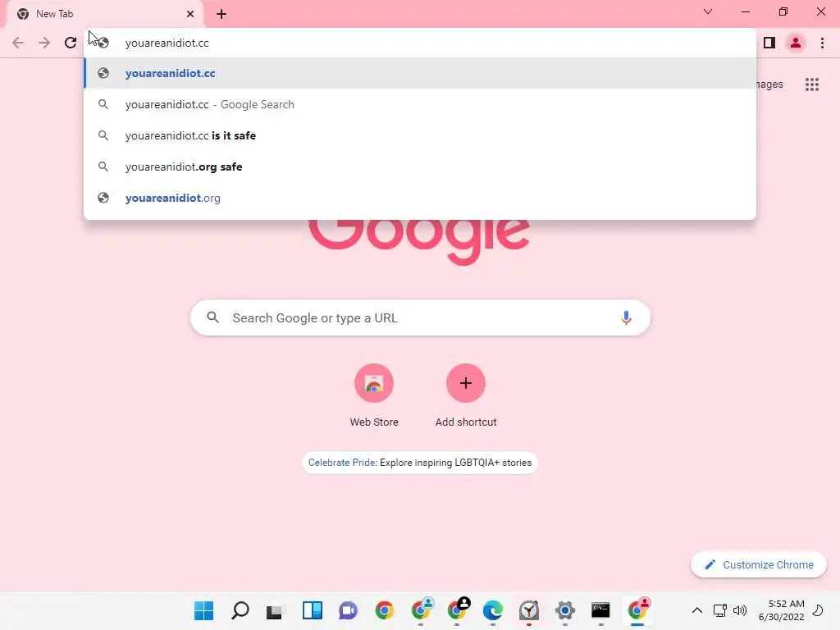840x630 pixels.
Task: Select the highlighted youareanidiot.cc URL suggestion
Action: point(420,73)
